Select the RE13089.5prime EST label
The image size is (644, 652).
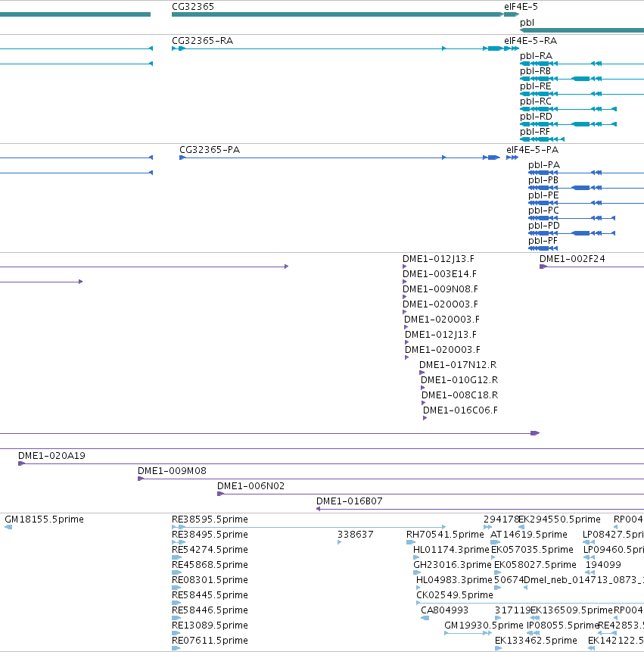click(210, 625)
